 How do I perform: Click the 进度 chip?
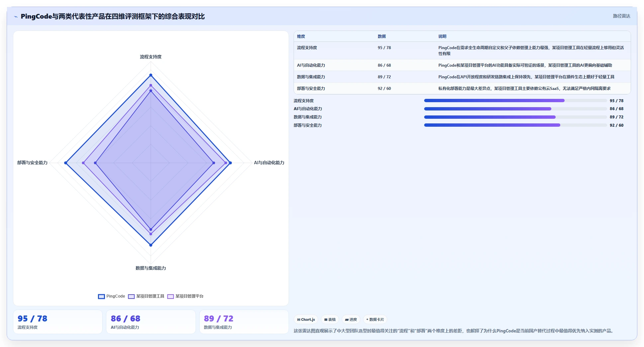[x=351, y=319]
